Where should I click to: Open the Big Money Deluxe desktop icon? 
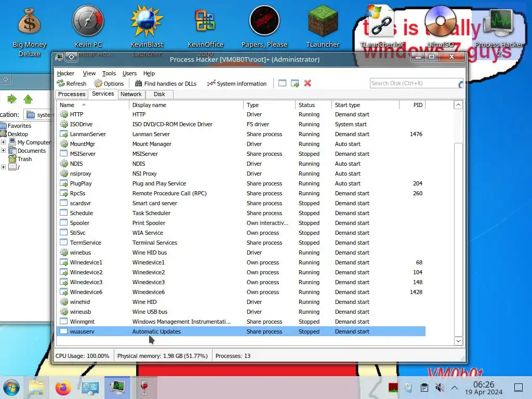pyautogui.click(x=29, y=32)
